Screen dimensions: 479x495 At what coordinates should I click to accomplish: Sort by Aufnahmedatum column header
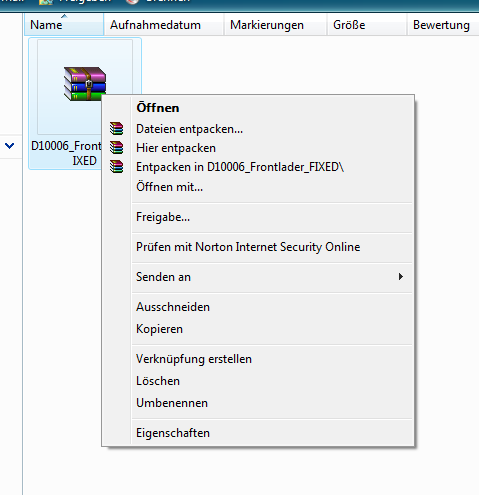pyautogui.click(x=163, y=25)
